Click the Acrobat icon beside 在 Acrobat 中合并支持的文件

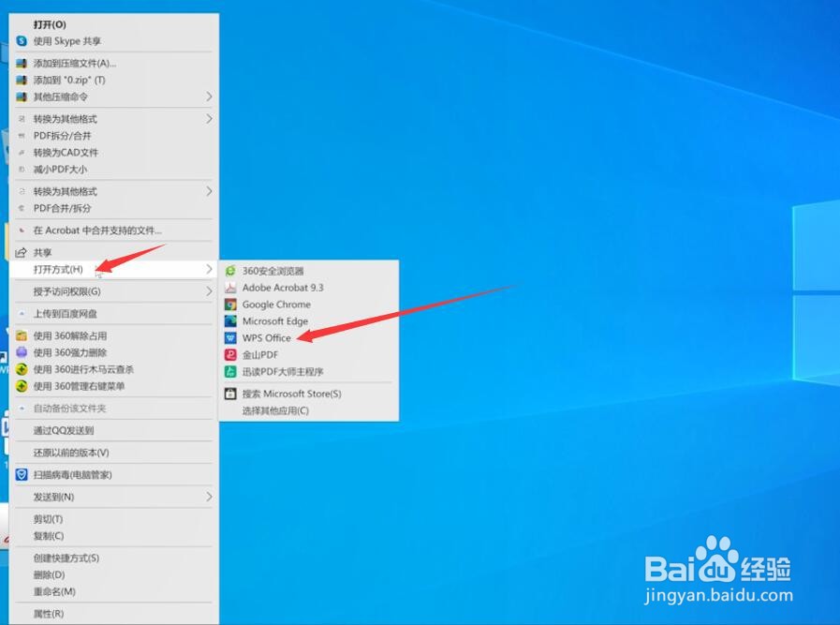(22, 231)
